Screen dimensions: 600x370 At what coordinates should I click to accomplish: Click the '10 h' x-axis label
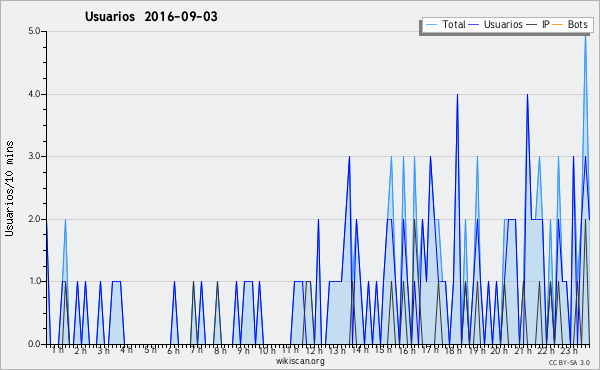point(267,350)
